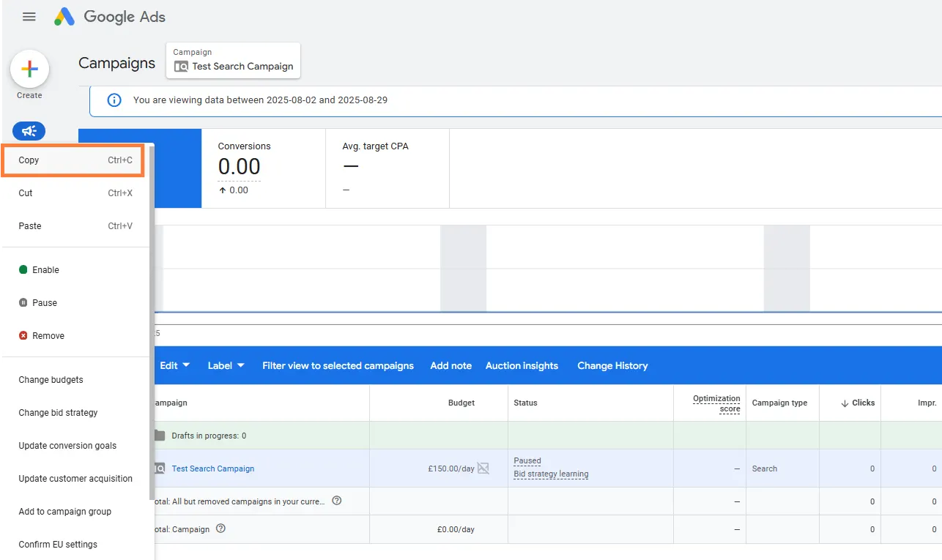Screen dimensions: 942x560
Task: Click the £150.00/day budget value
Action: tap(451, 468)
